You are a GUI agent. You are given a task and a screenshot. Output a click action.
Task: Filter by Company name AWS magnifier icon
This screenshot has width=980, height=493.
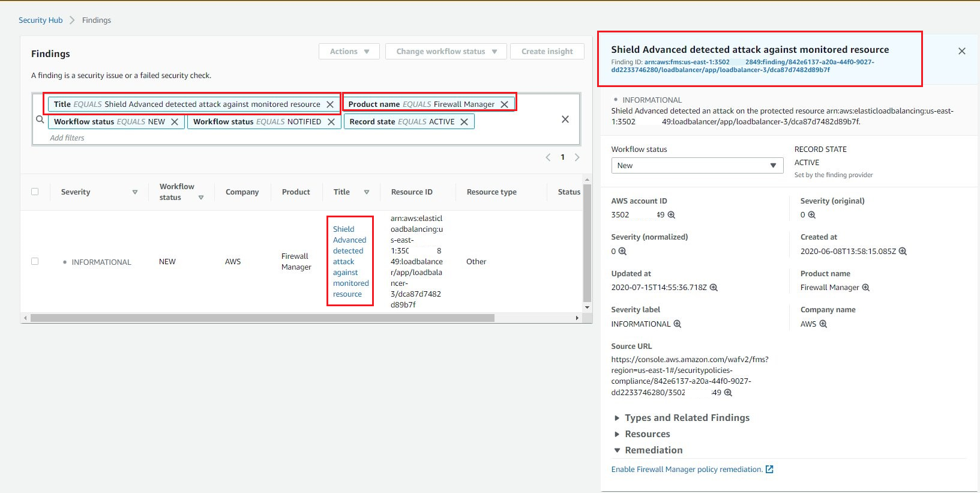(823, 324)
